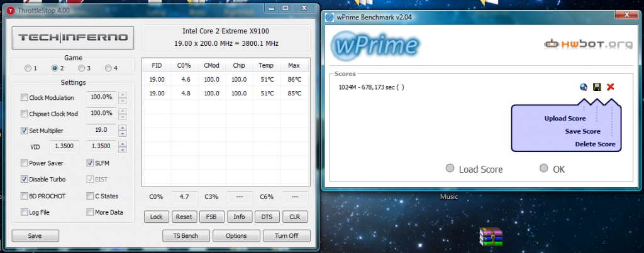
Task: Adjust the VID voltage stepper
Action: coord(123,146)
